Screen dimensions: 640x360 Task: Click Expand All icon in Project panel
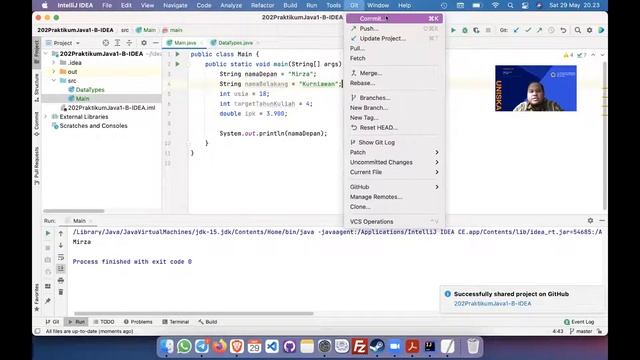click(x=117, y=43)
